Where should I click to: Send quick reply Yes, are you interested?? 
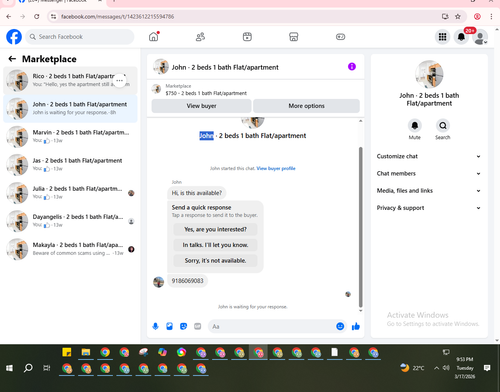(x=215, y=229)
